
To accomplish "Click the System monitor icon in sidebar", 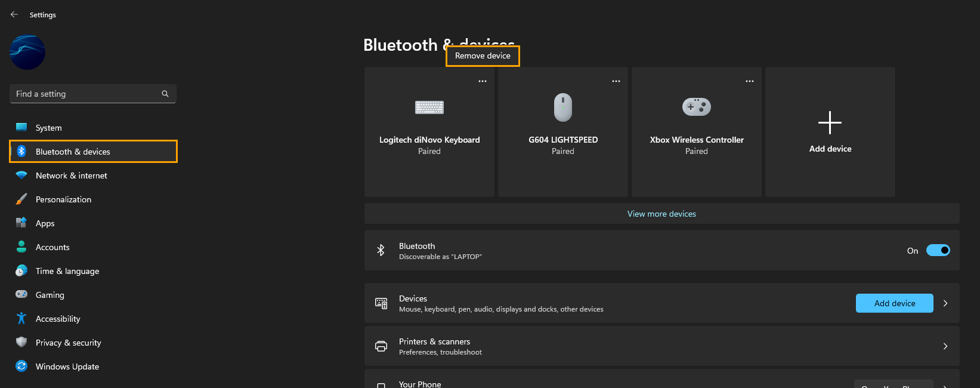I will [21, 127].
